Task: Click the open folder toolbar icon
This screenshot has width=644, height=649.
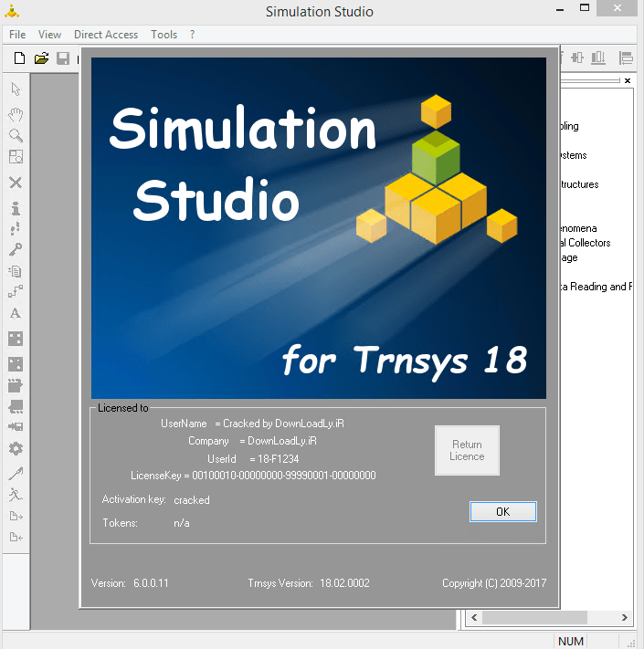Action: click(x=41, y=58)
